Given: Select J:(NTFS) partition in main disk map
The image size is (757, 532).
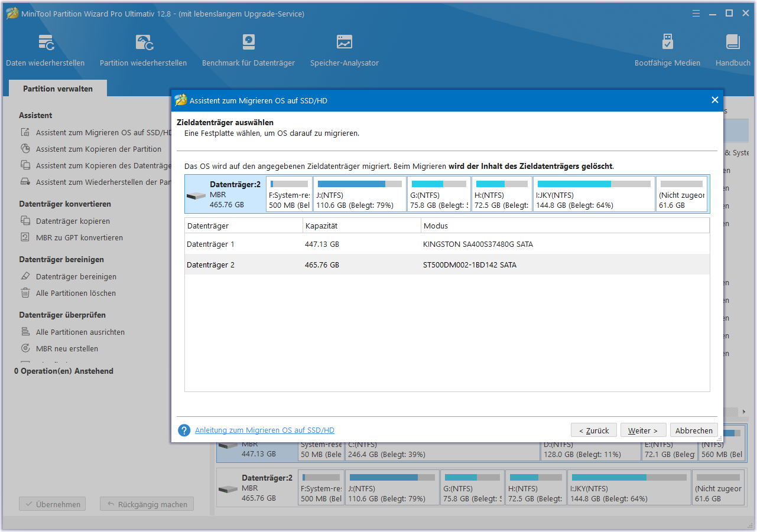Looking at the screenshot, I should click(392, 489).
